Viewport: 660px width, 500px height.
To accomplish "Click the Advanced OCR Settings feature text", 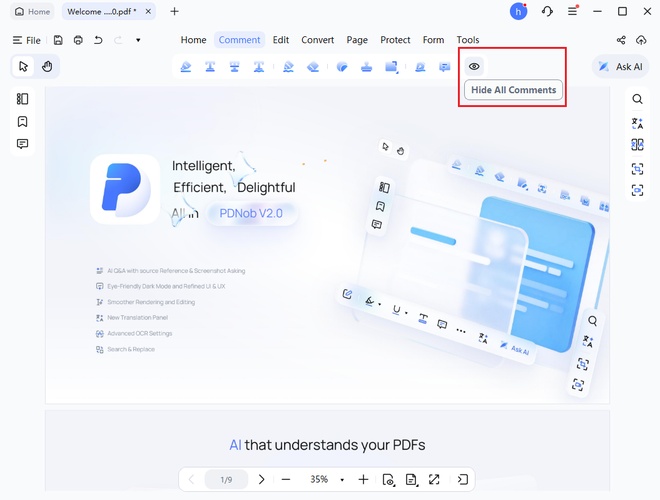I will [140, 333].
